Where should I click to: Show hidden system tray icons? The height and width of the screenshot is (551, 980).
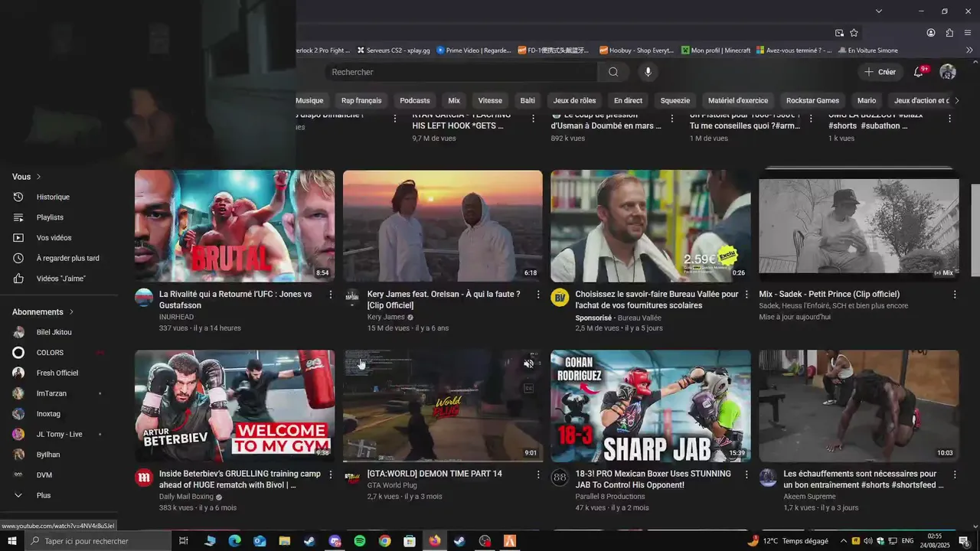click(844, 541)
